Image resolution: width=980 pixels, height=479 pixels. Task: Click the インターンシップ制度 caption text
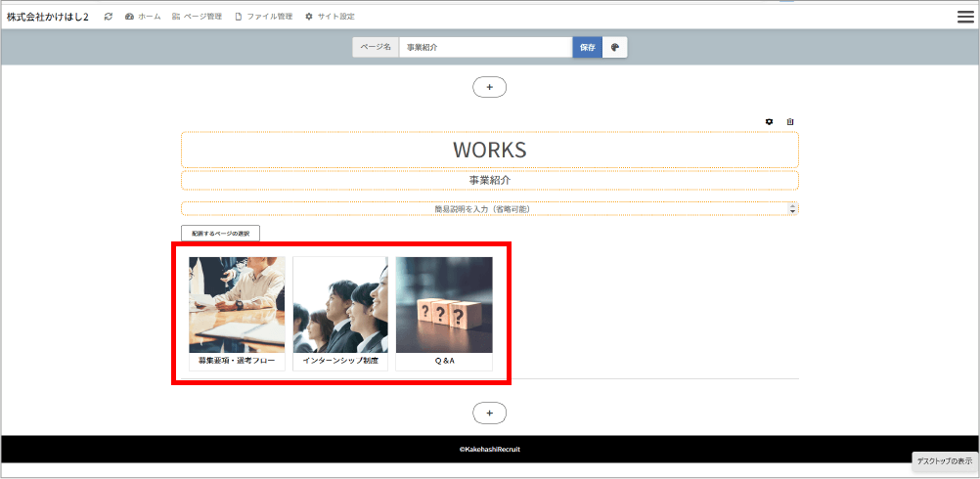click(x=340, y=361)
